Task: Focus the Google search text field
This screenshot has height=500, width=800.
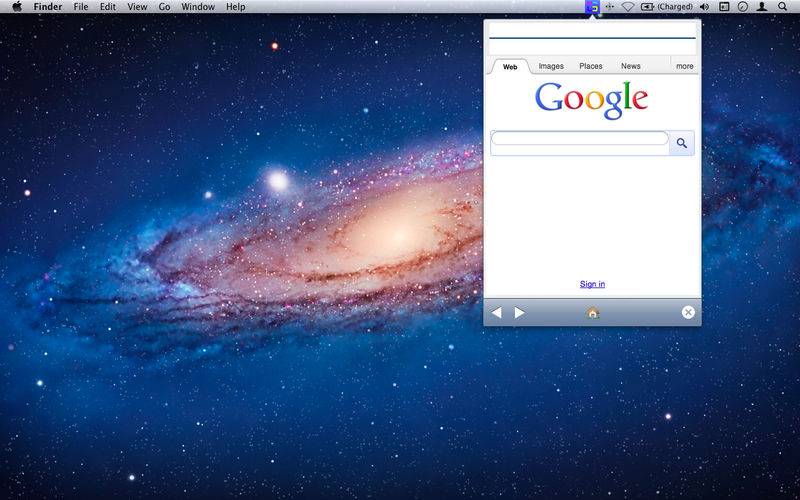Action: 580,138
